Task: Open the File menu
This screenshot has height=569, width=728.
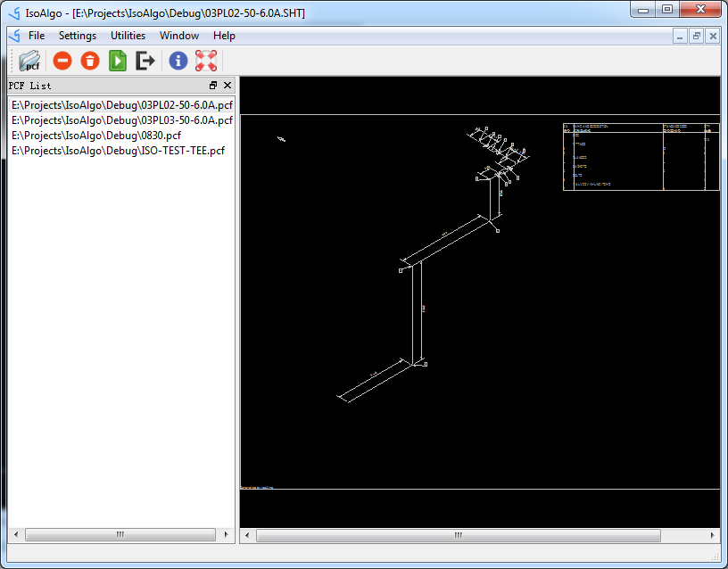Action: (x=37, y=36)
